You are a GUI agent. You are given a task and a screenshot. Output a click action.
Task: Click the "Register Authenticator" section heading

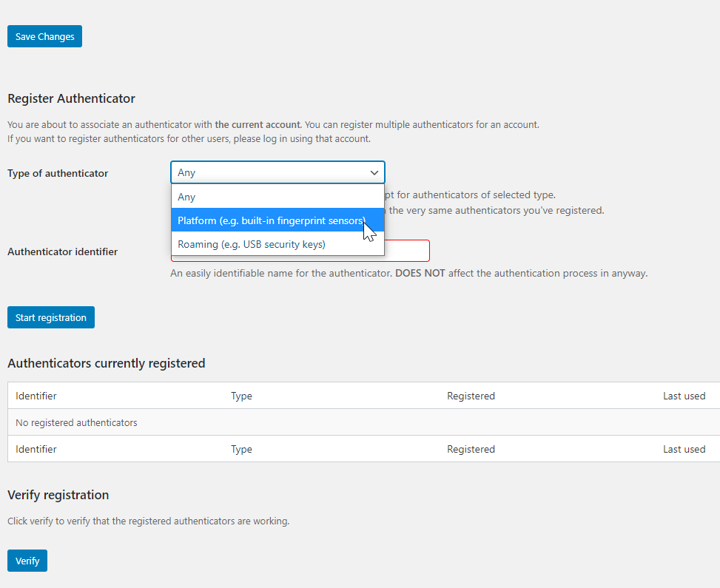[x=71, y=98]
